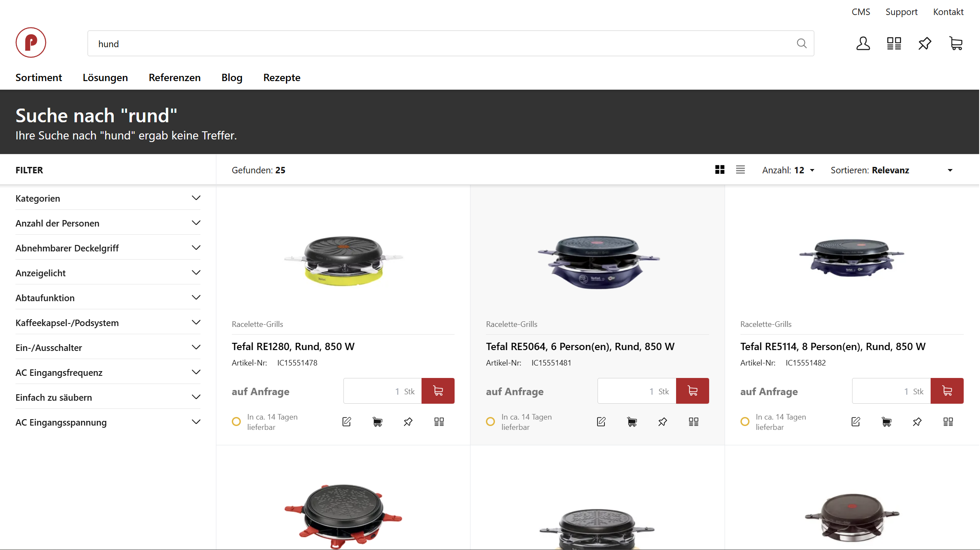This screenshot has width=980, height=550.
Task: Expand Kaffeekapsel-/Podsystem filter
Action: pos(108,323)
